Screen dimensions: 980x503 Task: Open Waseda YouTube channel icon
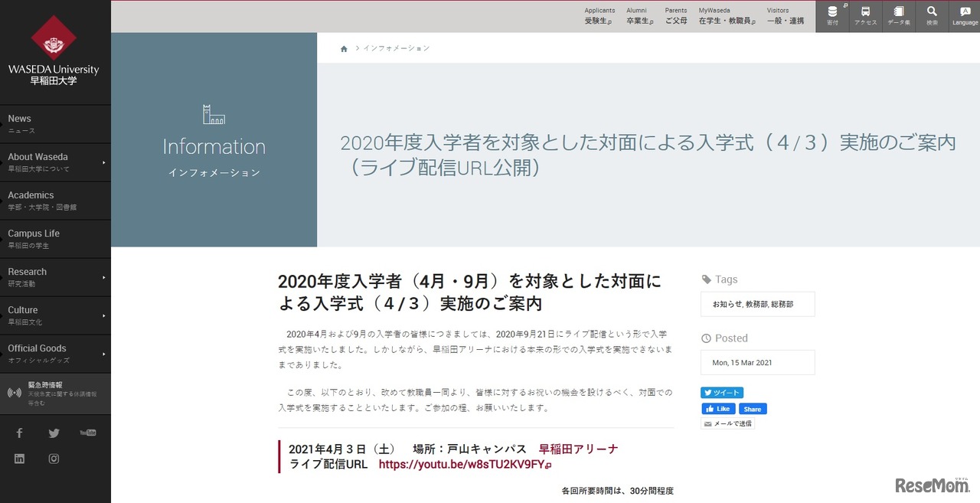tap(88, 433)
